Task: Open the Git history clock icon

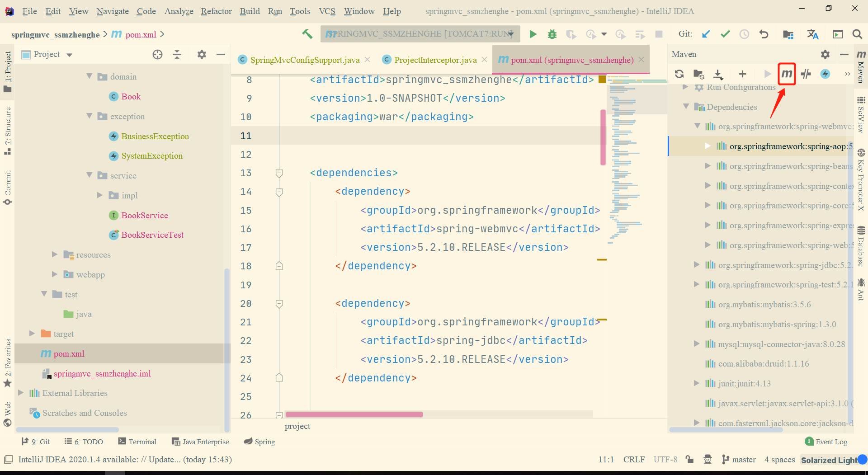Action: [744, 34]
